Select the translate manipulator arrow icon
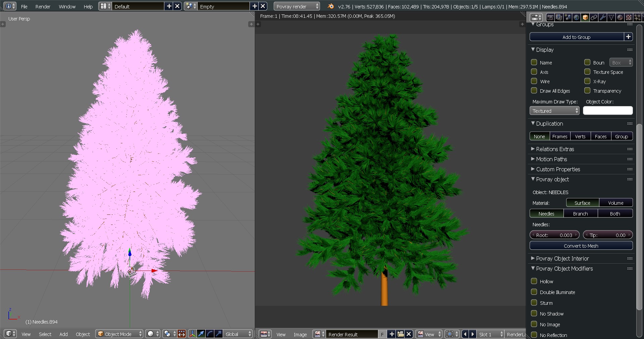 pos(201,334)
